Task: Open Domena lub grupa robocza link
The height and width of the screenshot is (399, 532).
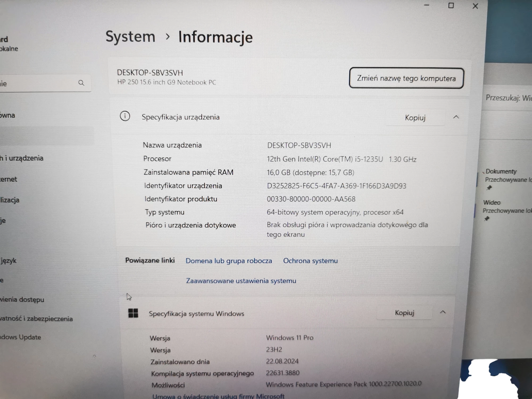Action: click(229, 261)
